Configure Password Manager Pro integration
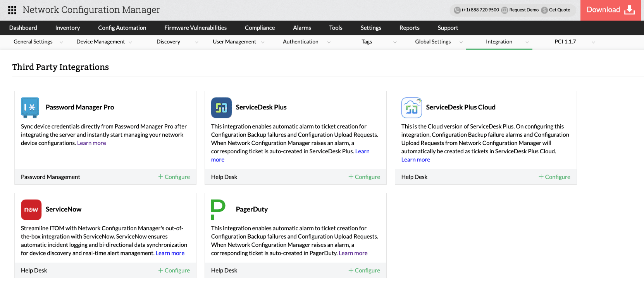This screenshot has height=288, width=644. [174, 177]
